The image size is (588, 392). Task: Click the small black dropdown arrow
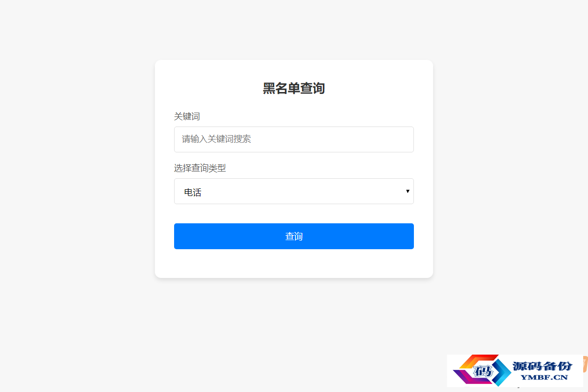tap(408, 191)
